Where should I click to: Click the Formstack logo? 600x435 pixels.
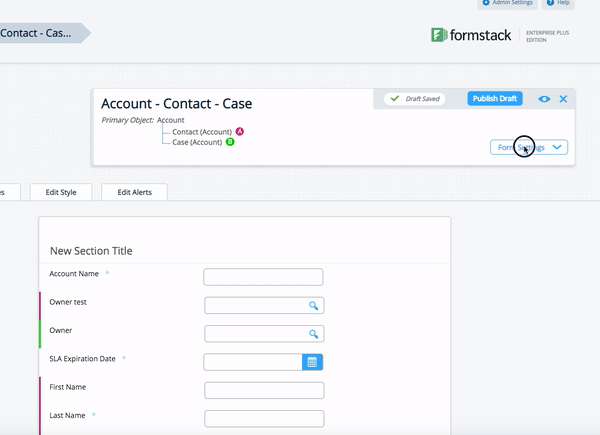[470, 35]
